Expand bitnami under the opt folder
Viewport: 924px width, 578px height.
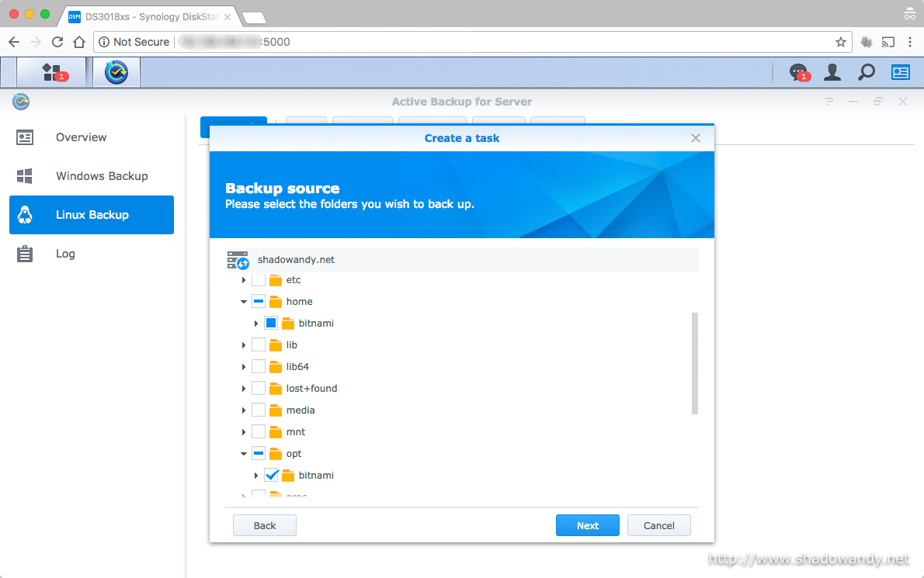pos(255,475)
